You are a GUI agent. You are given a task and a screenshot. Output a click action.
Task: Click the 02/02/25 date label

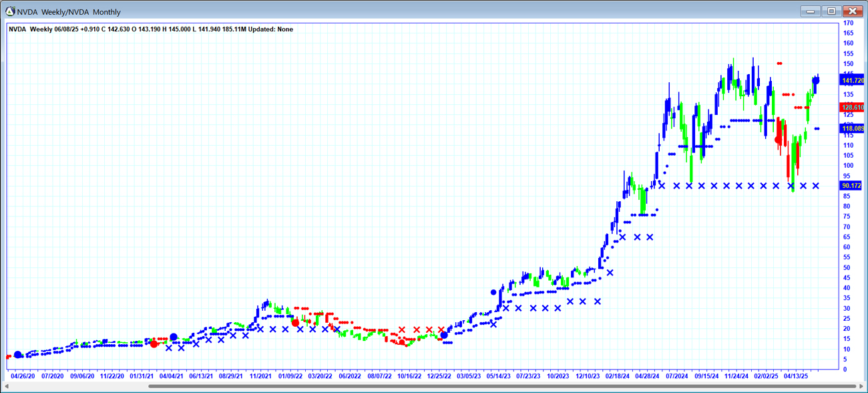pos(767,376)
